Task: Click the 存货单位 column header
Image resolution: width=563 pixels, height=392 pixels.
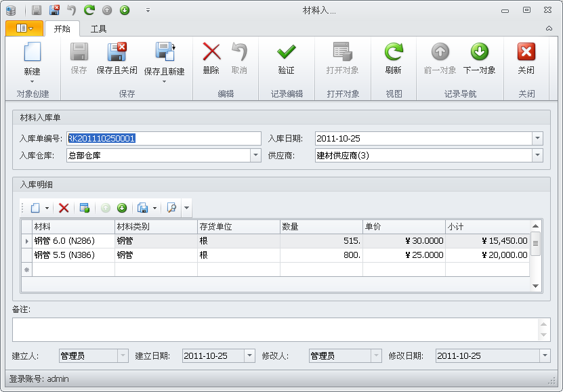Action: 238,227
